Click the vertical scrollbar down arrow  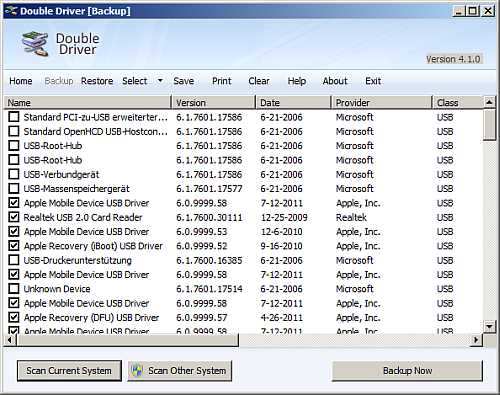489,326
